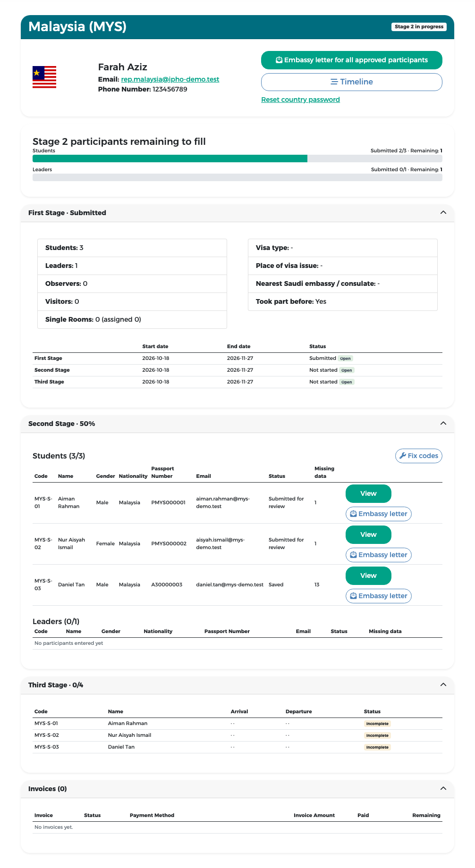This screenshot has width=475, height=868.
Task: Click the Leaders progress bar
Action: 237,177
